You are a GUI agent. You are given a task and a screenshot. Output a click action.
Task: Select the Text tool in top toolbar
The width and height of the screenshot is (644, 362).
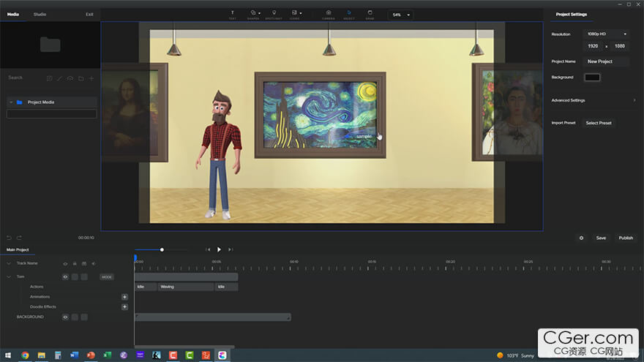coord(232,15)
